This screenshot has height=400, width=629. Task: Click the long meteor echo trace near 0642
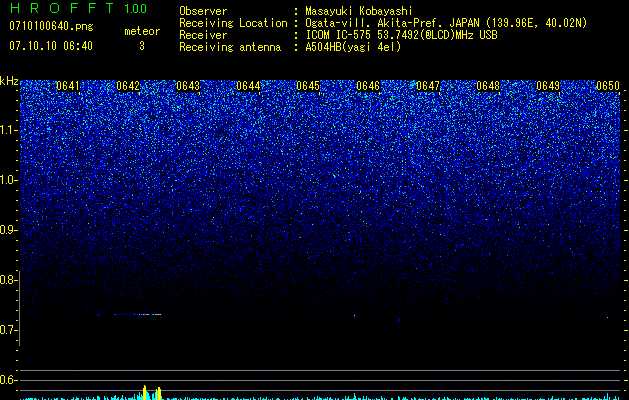138,315
